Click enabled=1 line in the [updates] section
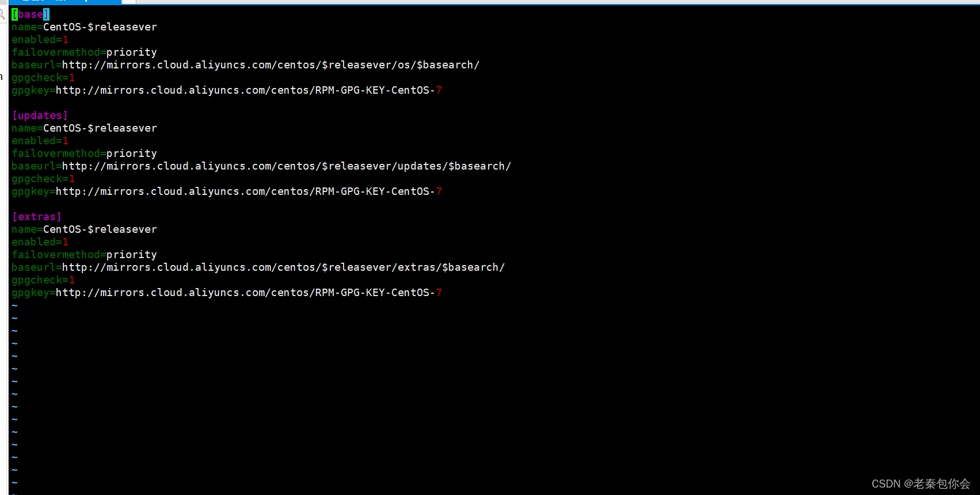This screenshot has width=980, height=495. click(x=40, y=141)
